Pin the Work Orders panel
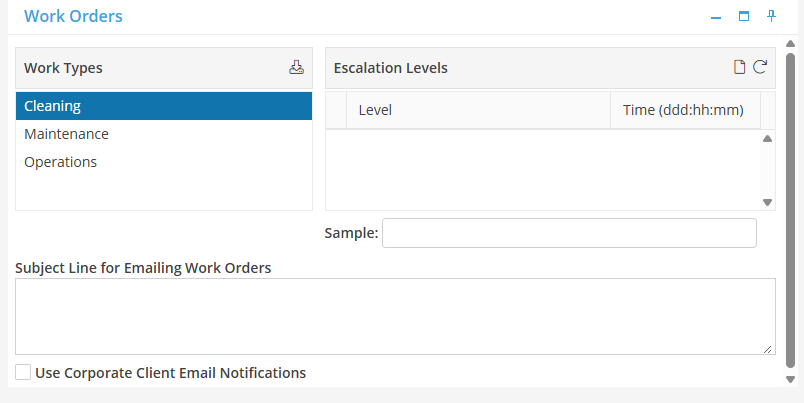The width and height of the screenshot is (804, 403). click(772, 17)
